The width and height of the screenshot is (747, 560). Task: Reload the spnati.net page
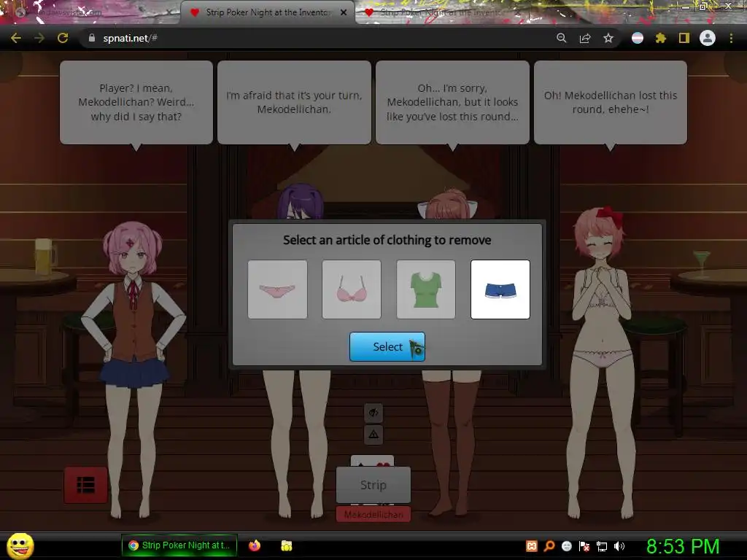click(63, 38)
